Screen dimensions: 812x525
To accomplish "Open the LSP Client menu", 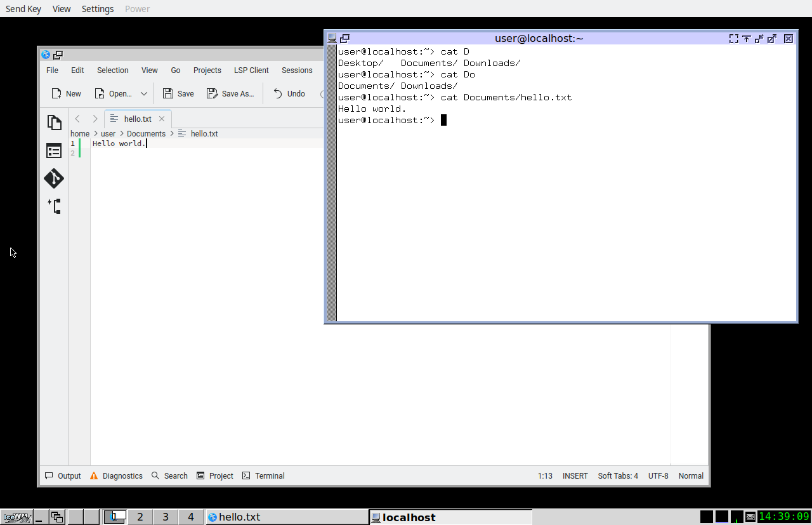I will pyautogui.click(x=251, y=70).
